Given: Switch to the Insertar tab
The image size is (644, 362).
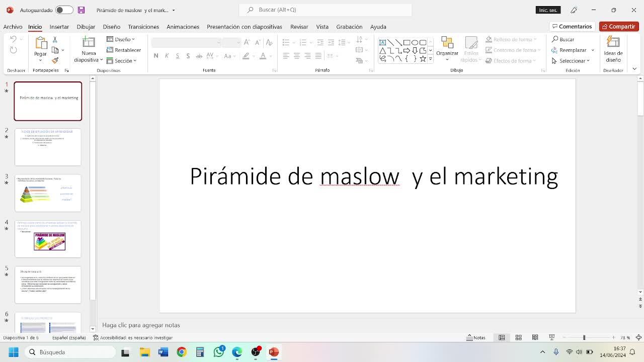Looking at the screenshot, I should click(59, 27).
